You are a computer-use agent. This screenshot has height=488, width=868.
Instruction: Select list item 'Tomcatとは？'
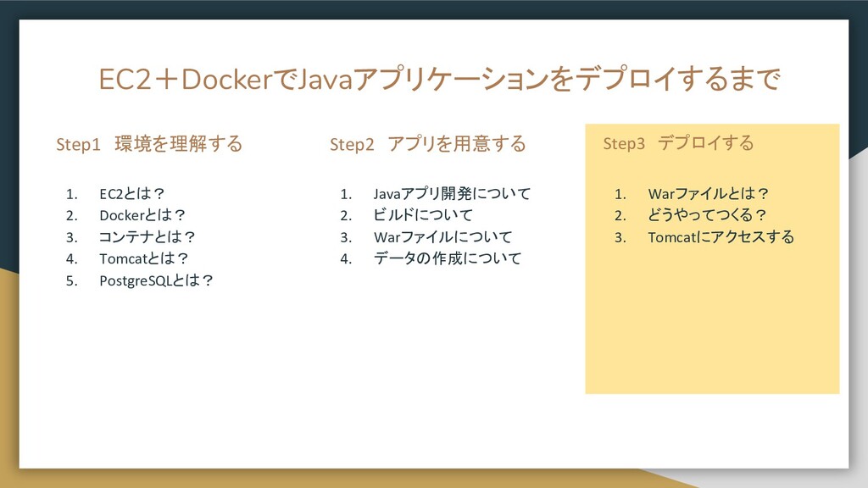point(144,258)
